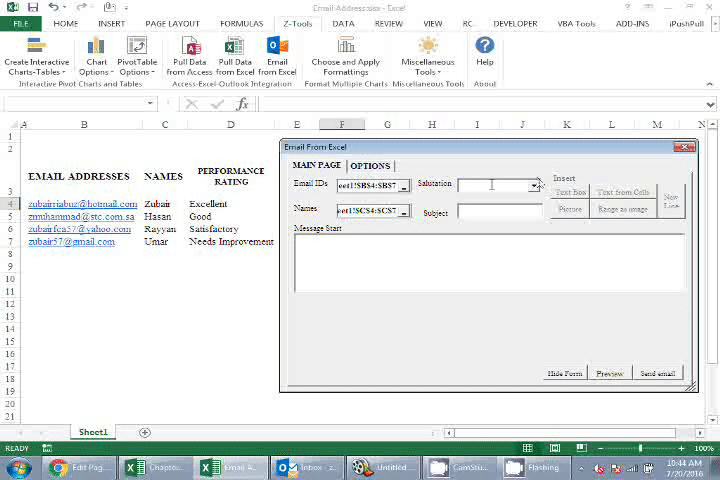Image resolution: width=720 pixels, height=480 pixels.
Task: Click Insert Function fx button
Action: pos(242,104)
